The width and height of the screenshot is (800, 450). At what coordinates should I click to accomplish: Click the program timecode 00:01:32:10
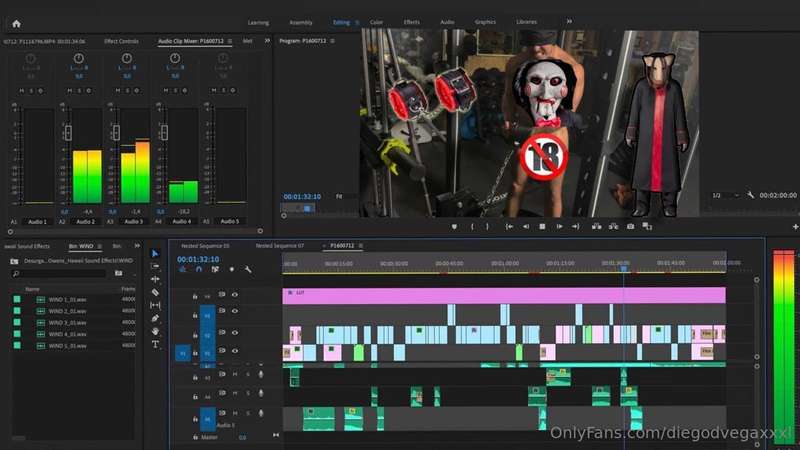pos(302,196)
